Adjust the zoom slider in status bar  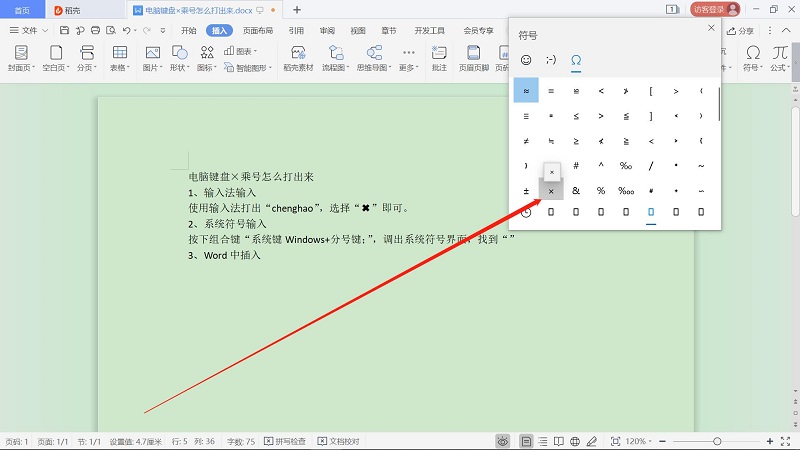[717, 441]
